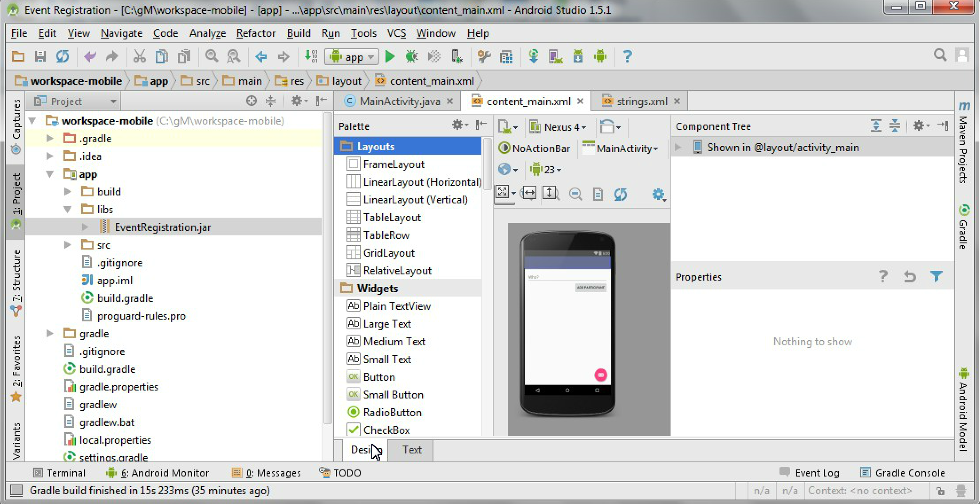This screenshot has width=980, height=504.
Task: Click the Debug app bug icon
Action: coord(412,57)
